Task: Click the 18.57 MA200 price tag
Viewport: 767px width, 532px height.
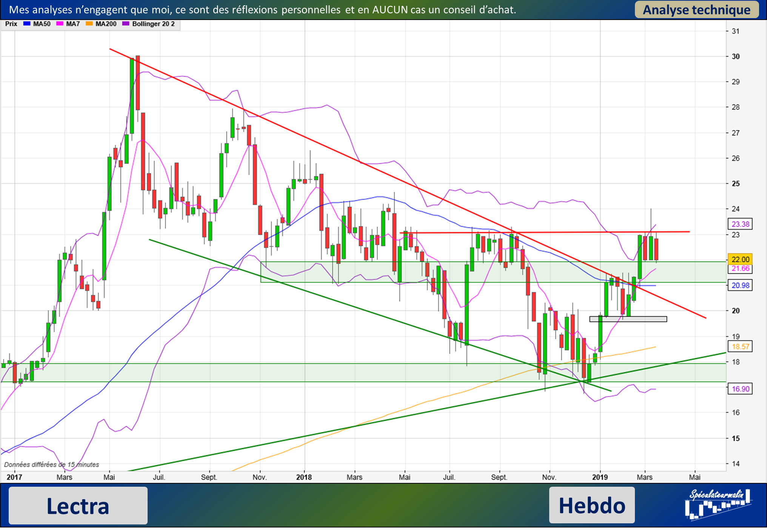Action: (x=740, y=346)
